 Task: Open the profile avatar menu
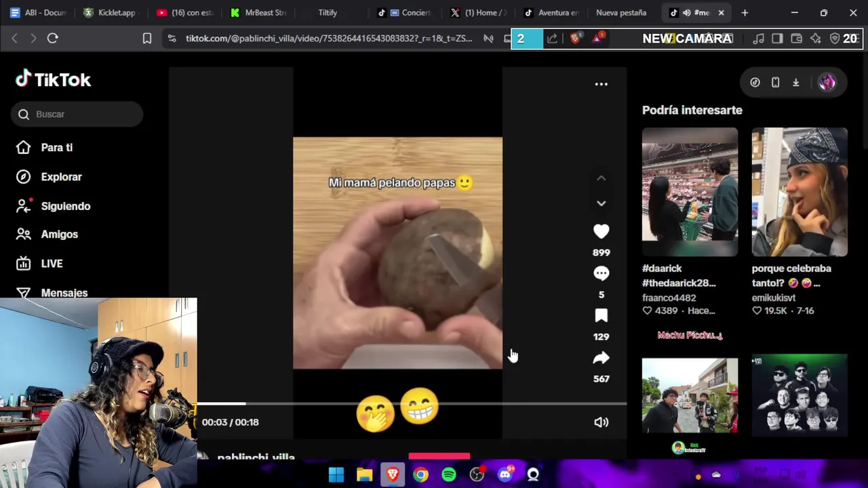click(827, 83)
